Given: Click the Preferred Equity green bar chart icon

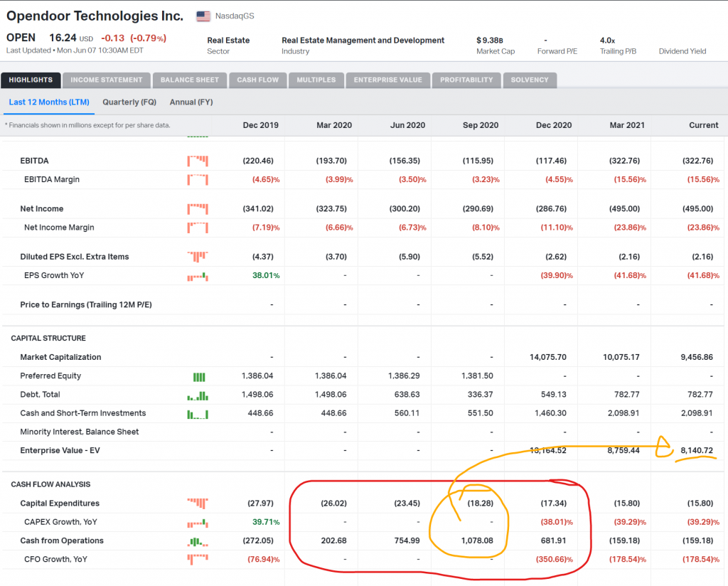Looking at the screenshot, I should point(199,377).
